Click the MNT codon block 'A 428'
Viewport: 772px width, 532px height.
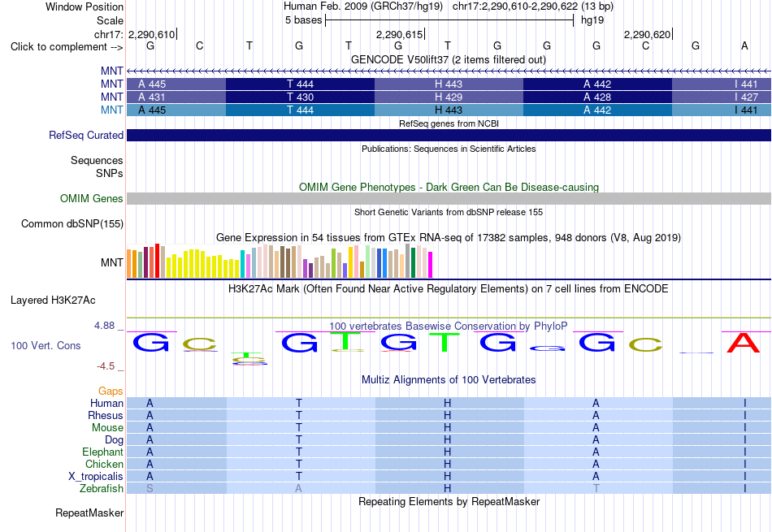(x=597, y=97)
